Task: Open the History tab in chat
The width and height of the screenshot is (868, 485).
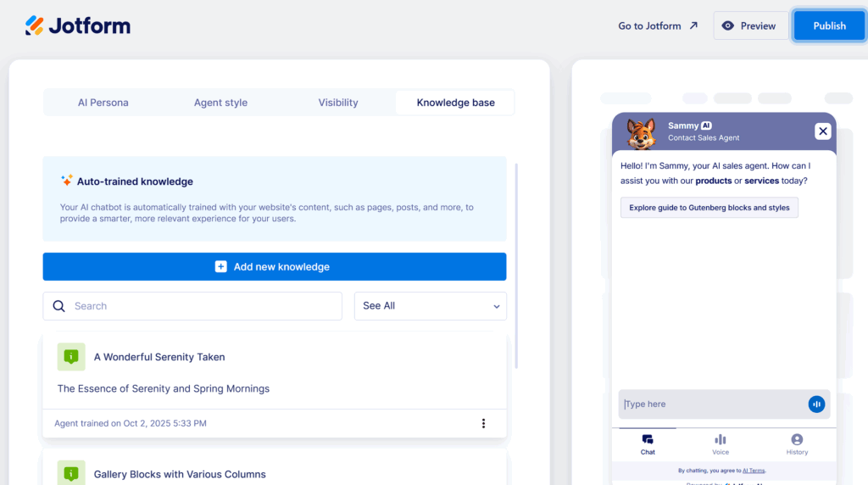Action: point(796,444)
